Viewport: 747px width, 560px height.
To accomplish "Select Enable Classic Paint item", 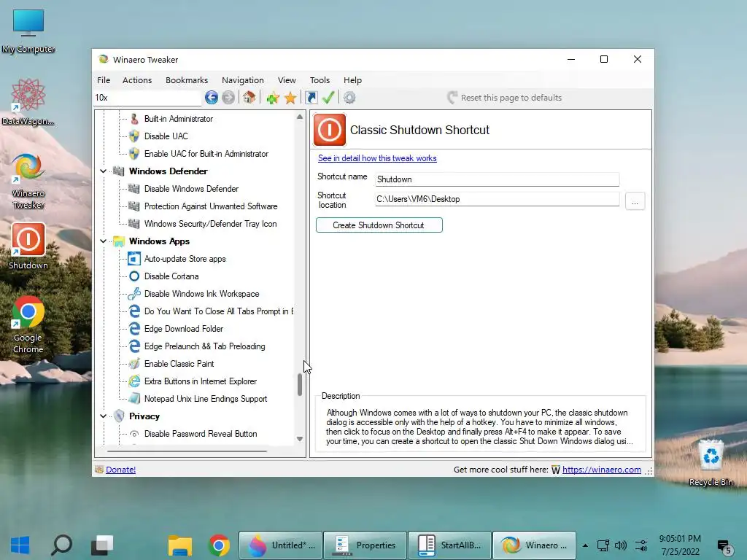I will (179, 364).
